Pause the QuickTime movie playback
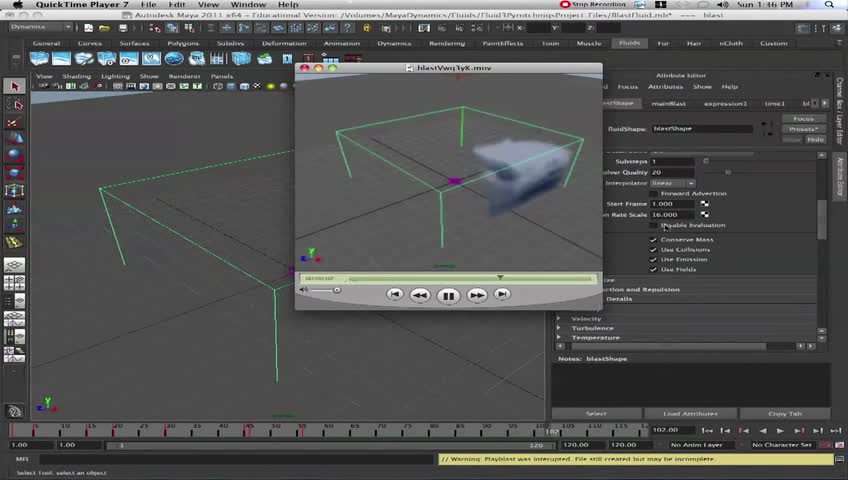Image resolution: width=848 pixels, height=480 pixels. pyautogui.click(x=448, y=295)
